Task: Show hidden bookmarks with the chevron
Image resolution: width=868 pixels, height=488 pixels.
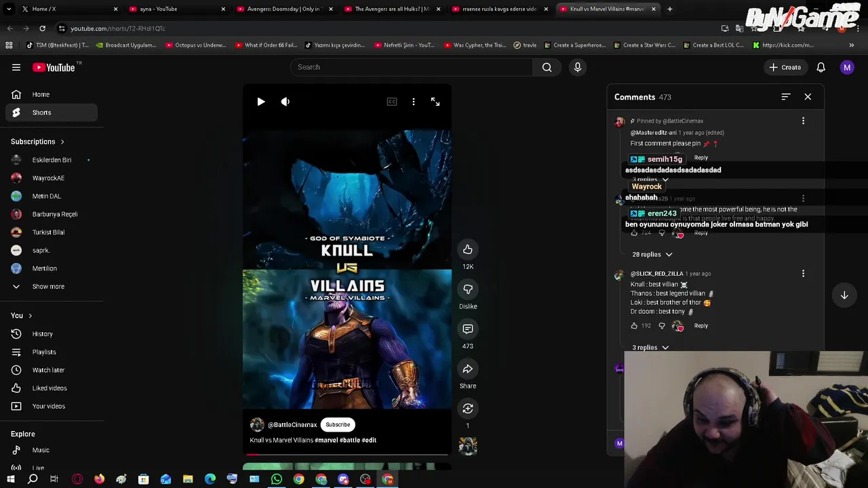Action: point(852,45)
